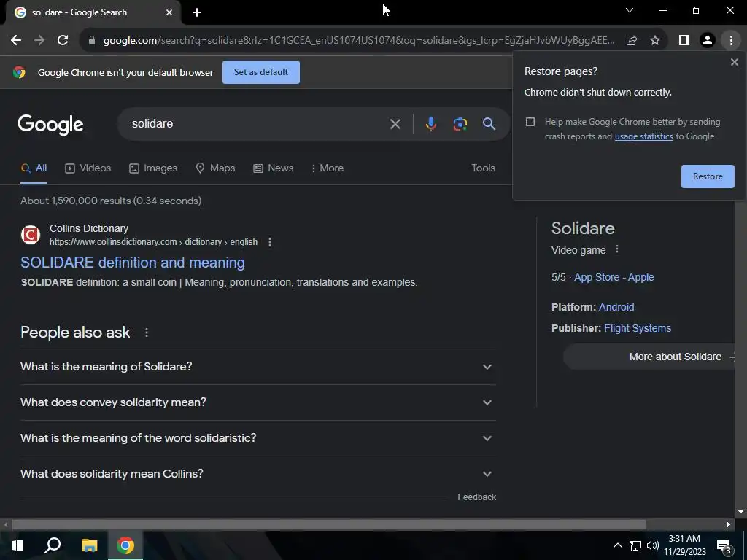Focus the Google search input field
This screenshot has height=560, width=747.
click(x=258, y=124)
